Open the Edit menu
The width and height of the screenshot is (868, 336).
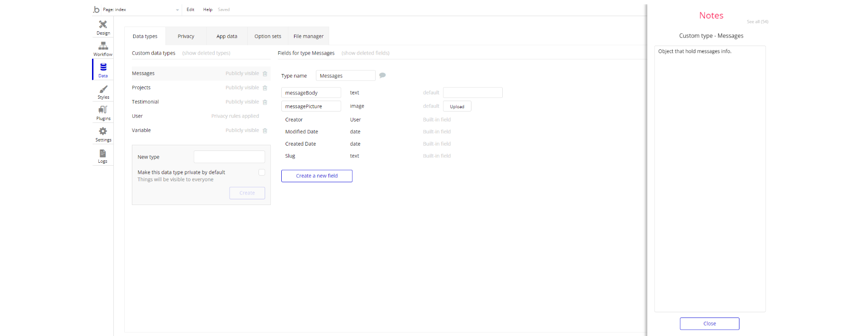point(190,9)
